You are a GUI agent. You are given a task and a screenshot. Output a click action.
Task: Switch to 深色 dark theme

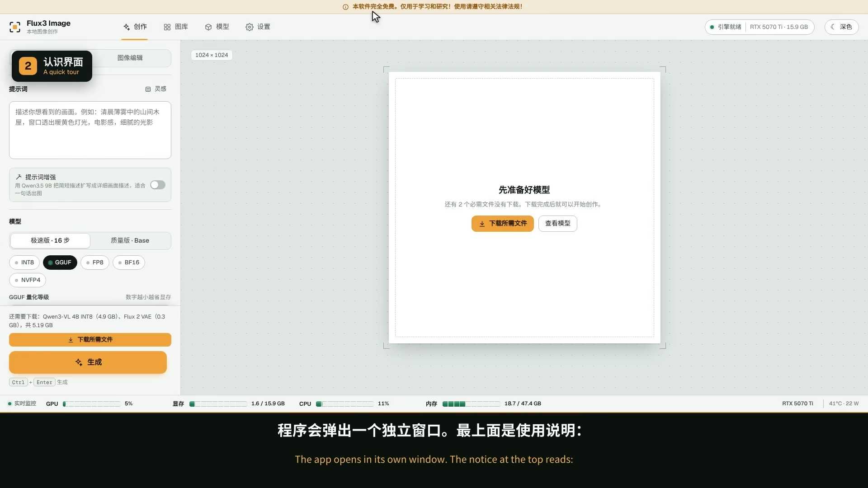pos(841,27)
